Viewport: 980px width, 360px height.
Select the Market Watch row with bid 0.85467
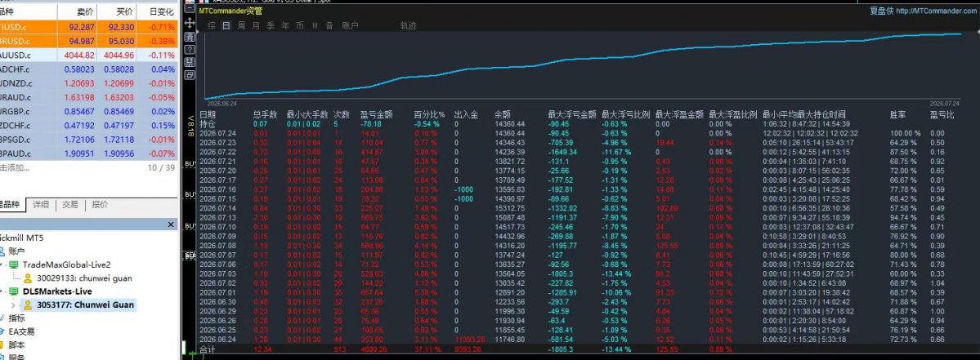[x=89, y=111]
